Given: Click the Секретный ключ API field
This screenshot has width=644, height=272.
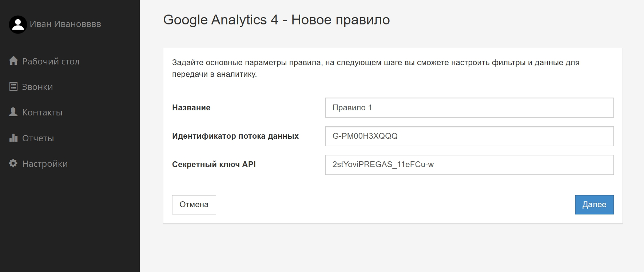Looking at the screenshot, I should 469,164.
